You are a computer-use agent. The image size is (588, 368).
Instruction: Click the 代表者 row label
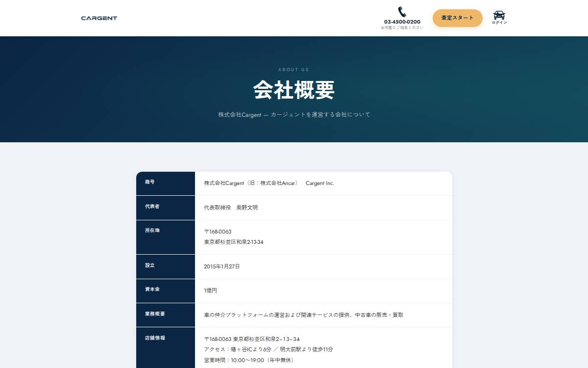coord(152,207)
